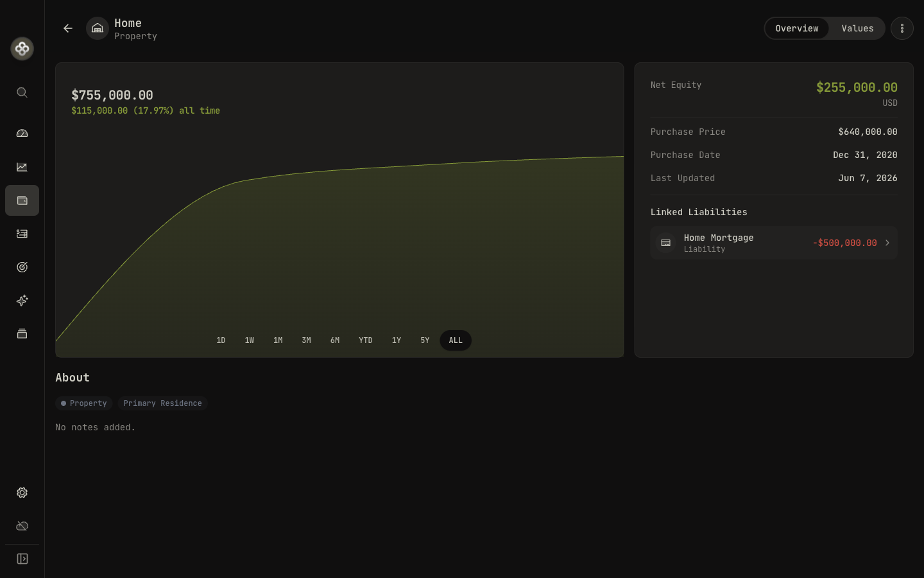Screen dimensions: 924x578
Task: Select the Overview view toggle
Action: tap(797, 28)
